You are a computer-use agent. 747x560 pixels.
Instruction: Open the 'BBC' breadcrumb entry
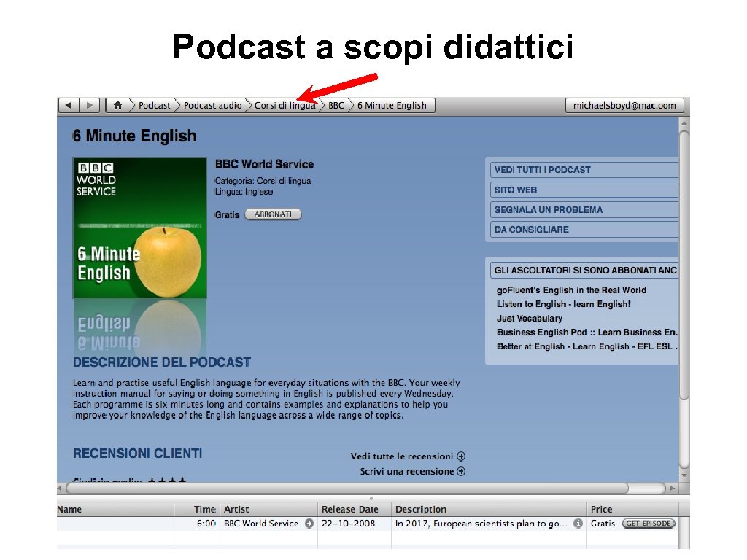(336, 105)
